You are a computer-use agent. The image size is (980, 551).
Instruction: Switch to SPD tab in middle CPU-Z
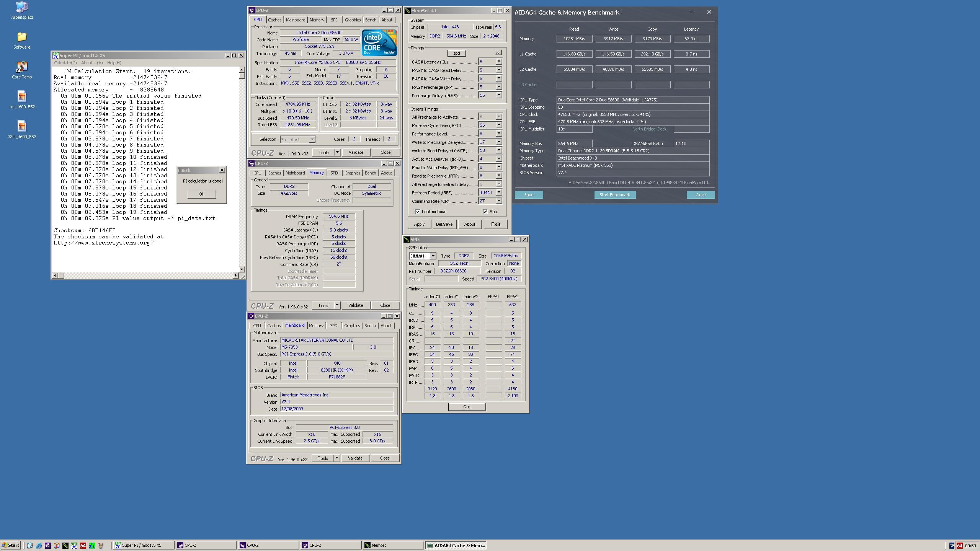(x=334, y=173)
